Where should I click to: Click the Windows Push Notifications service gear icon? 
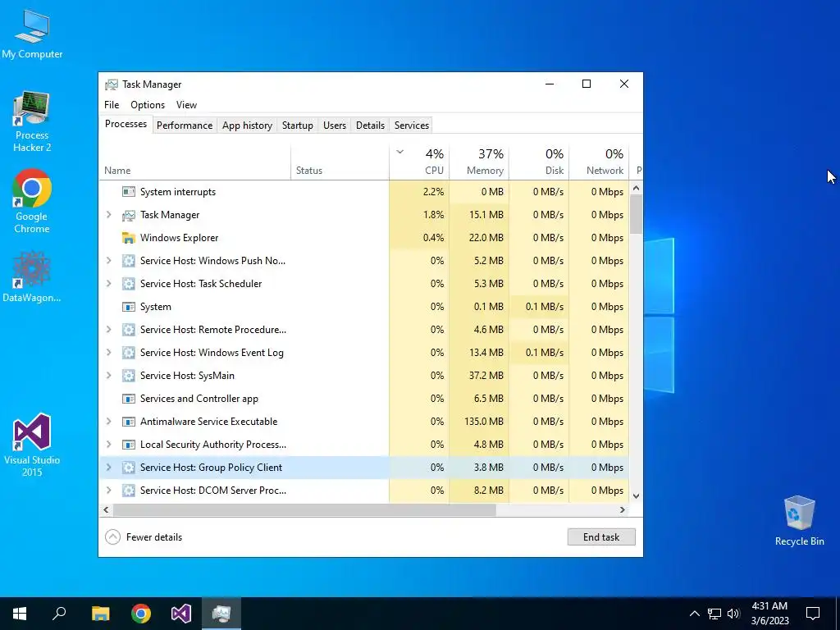[129, 261]
